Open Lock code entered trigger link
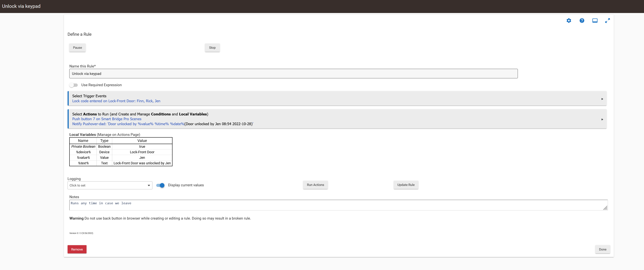The width and height of the screenshot is (644, 270). (116, 101)
